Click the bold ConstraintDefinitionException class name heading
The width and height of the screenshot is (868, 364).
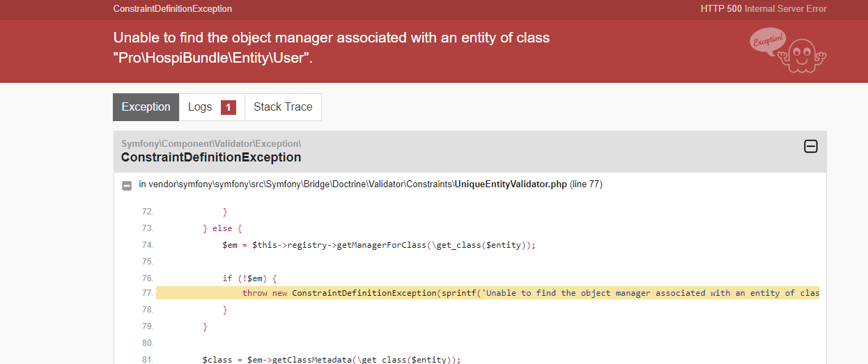pos(211,157)
